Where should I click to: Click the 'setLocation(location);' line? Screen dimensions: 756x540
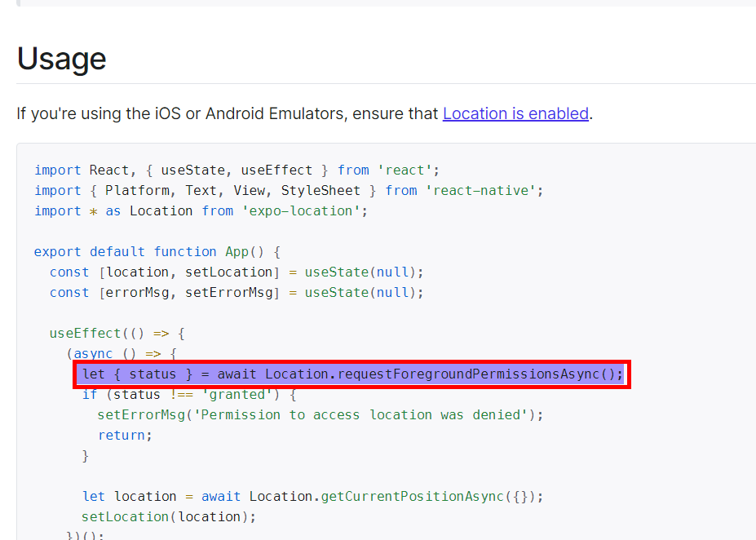coord(169,516)
